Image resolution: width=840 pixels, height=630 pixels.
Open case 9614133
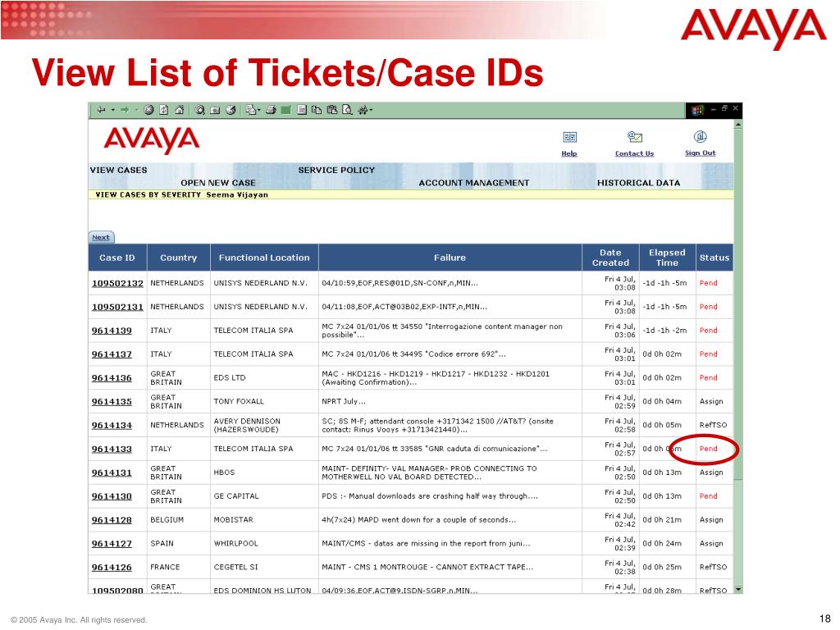pyautogui.click(x=112, y=449)
